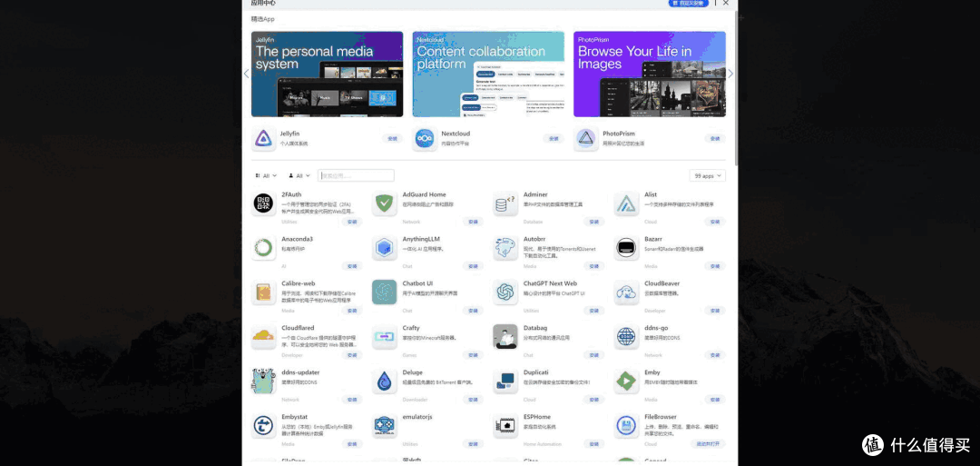Image resolution: width=980 pixels, height=466 pixels.
Task: Open the CloudBeaver app icon
Action: point(626,292)
